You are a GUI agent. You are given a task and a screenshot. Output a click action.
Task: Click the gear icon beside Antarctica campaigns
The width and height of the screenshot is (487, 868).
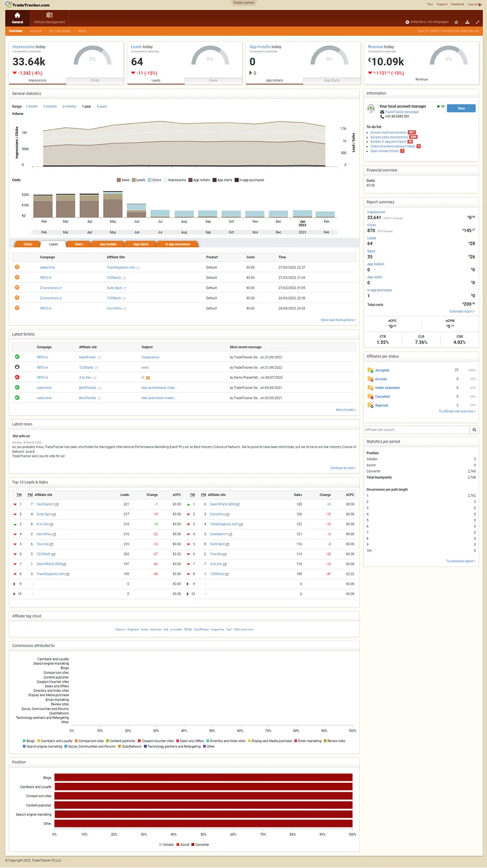click(x=407, y=22)
